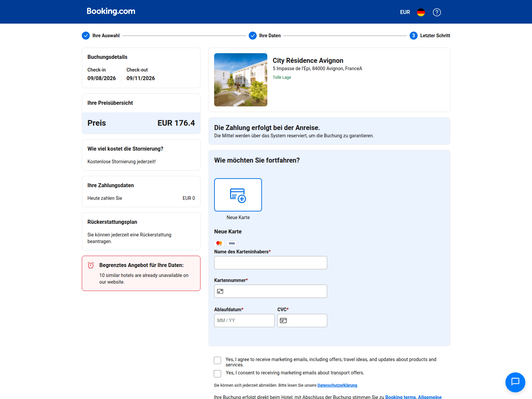Go back to Ihre Auswahl step
The height and width of the screenshot is (399, 532).
106,36
